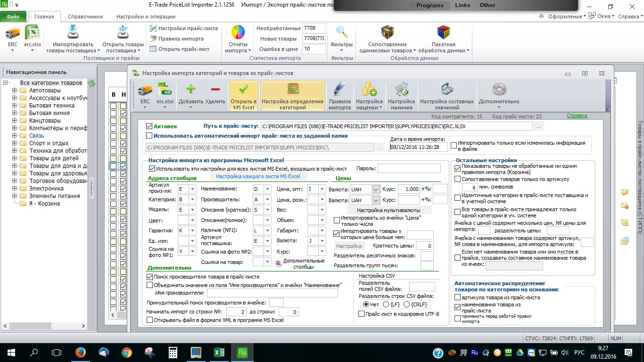
Task: Click the Настройка мультивалюты button
Action: 388,210
